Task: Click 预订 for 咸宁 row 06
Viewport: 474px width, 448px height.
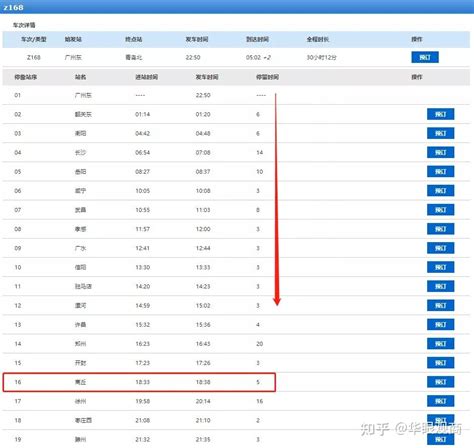Action: 440,191
